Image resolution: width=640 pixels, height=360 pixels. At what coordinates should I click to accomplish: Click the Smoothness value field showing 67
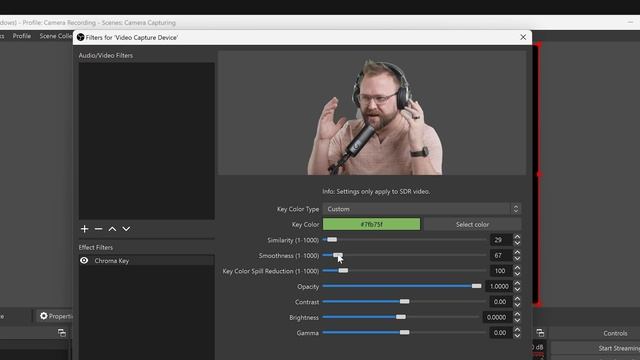click(501, 256)
